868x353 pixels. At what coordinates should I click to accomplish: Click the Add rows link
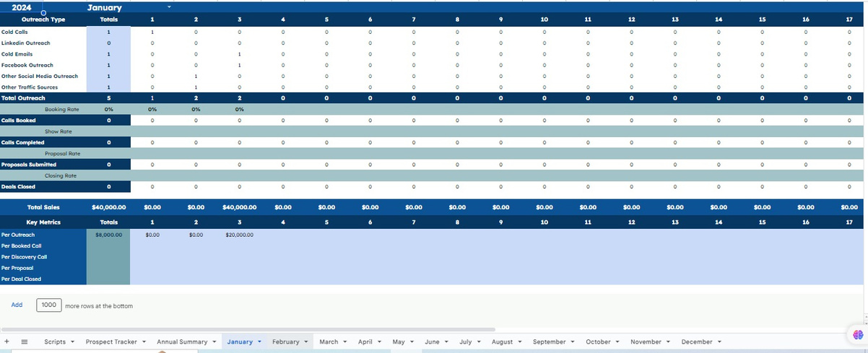point(17,305)
